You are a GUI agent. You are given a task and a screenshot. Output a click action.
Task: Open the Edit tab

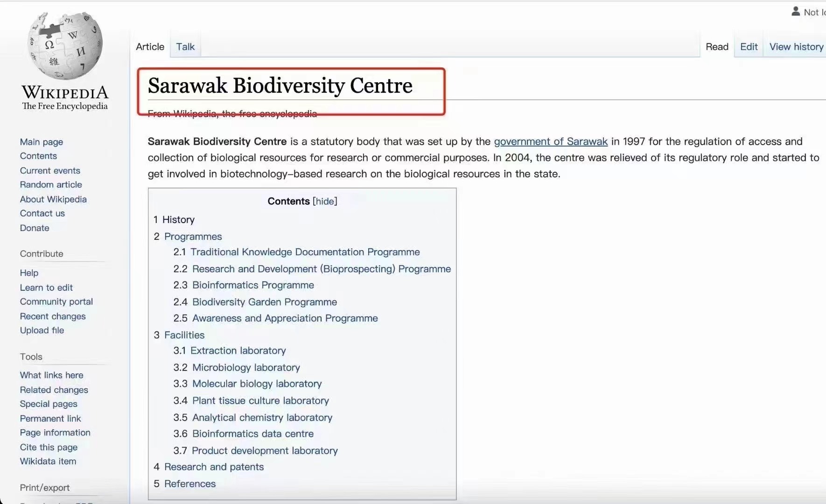[749, 47]
